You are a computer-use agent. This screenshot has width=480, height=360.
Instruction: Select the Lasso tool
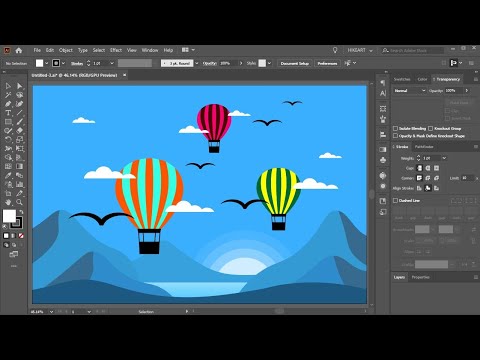pos(19,95)
